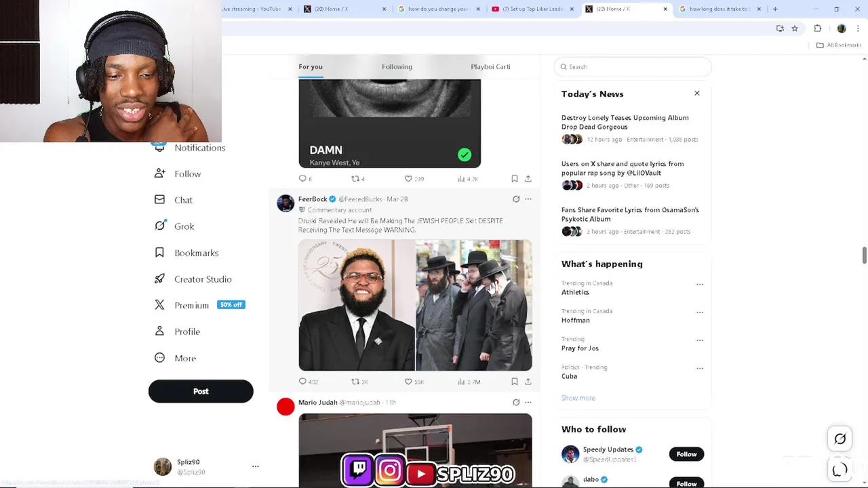The image size is (868, 488).
Task: Open Bookmarks in the sidebar
Action: 186,253
